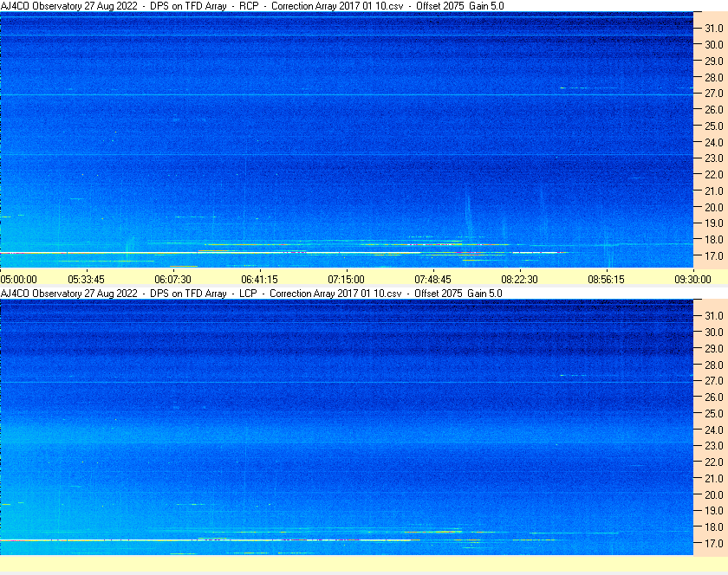Pick the 26.0 frequency label on RCP plot
Image resolution: width=728 pixels, height=575 pixels.
click(714, 109)
